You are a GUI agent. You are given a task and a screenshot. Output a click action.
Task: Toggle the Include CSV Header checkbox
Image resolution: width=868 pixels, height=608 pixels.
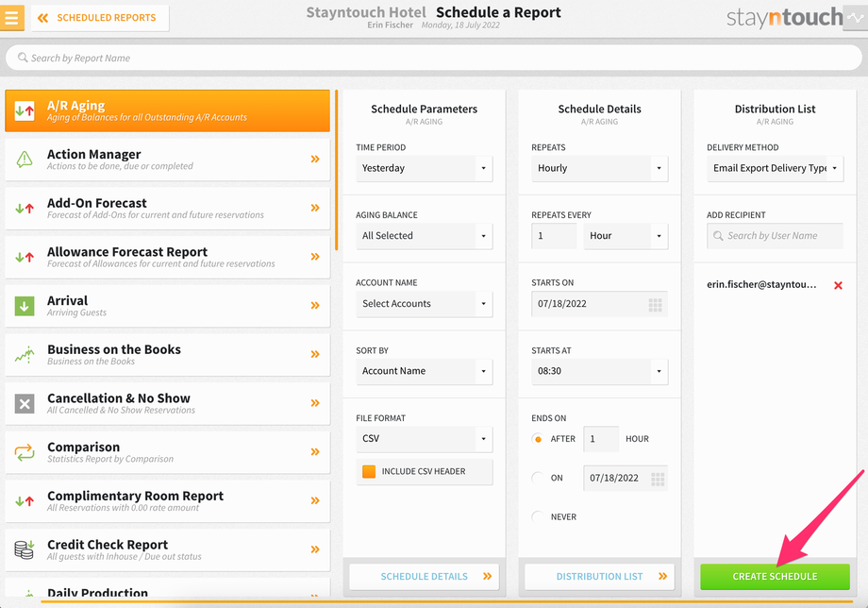click(369, 472)
